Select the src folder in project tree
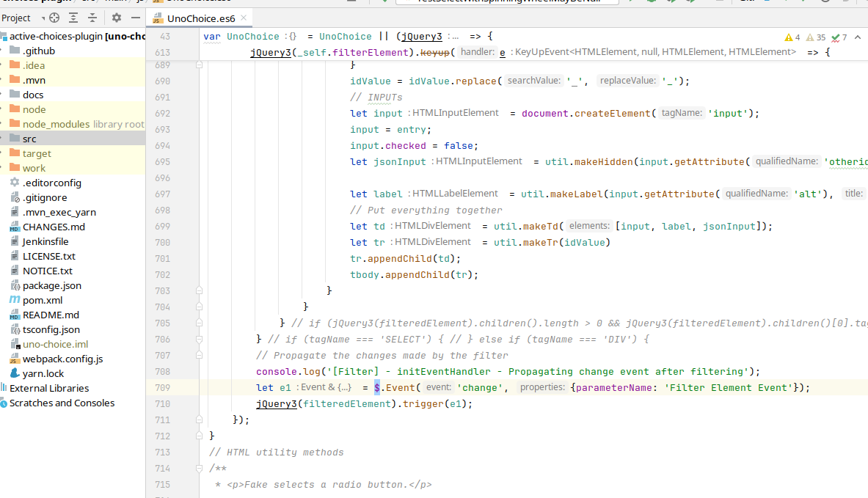The image size is (868, 498). (29, 139)
